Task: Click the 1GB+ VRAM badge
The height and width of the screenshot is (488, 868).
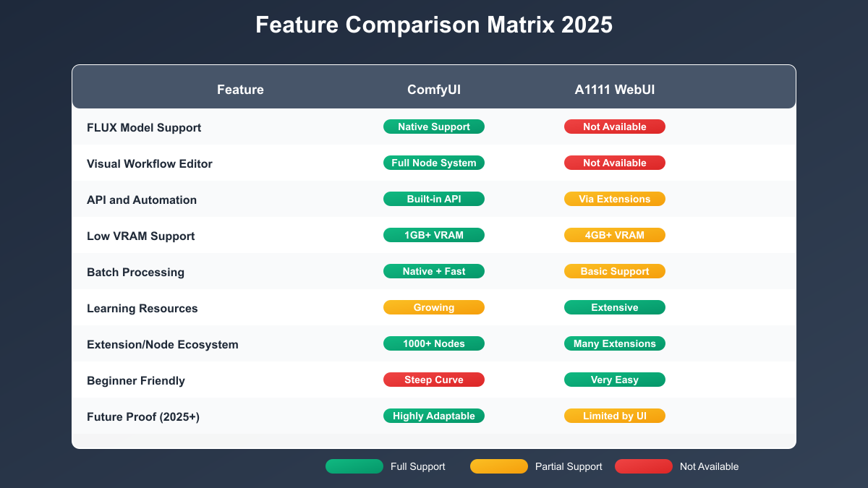Action: pos(434,235)
